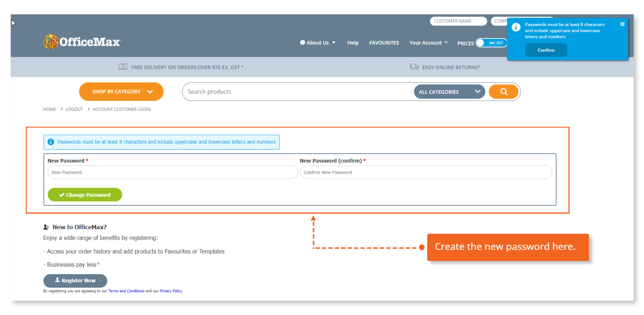Open the Terms and Conditions link
644x315 pixels.
pyautogui.click(x=126, y=291)
